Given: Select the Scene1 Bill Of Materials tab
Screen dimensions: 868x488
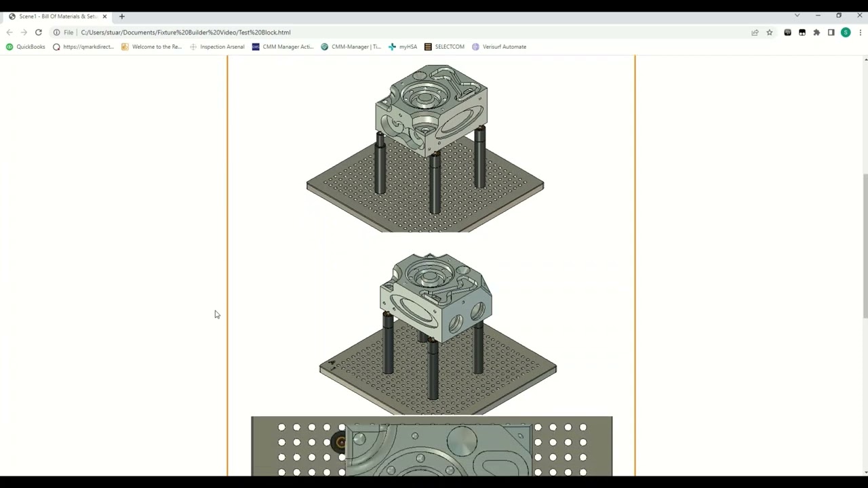Looking at the screenshot, I should (58, 16).
